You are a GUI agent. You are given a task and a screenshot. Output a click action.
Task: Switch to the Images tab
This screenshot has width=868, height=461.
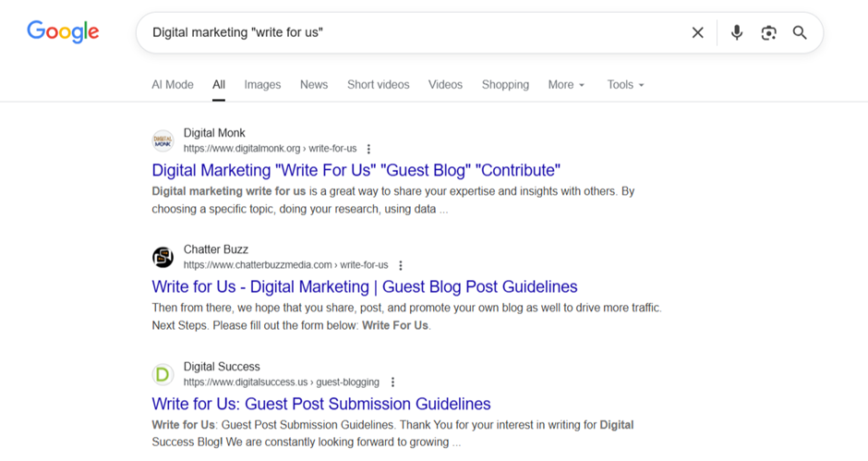(x=262, y=84)
